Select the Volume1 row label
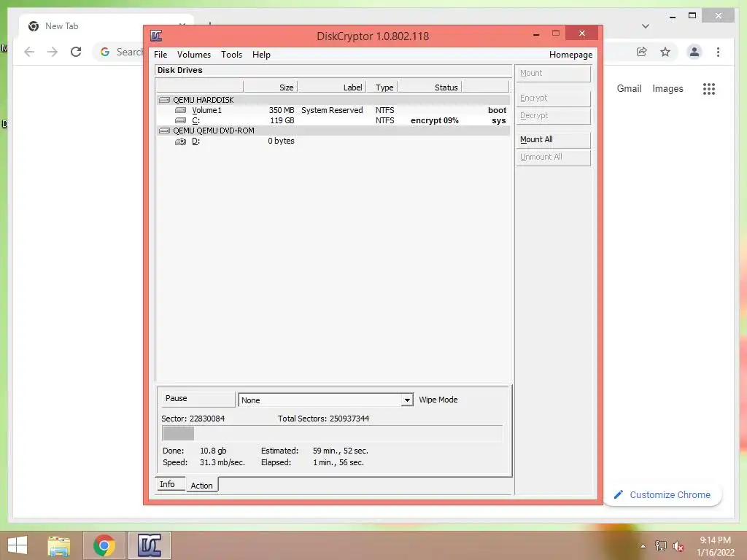The height and width of the screenshot is (560, 747). (206, 110)
